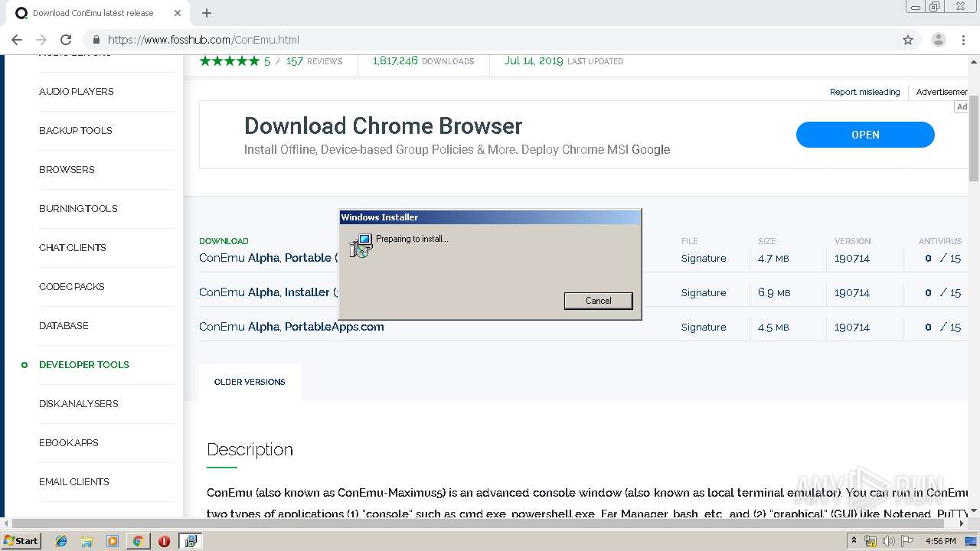Open the media player taskbar icon
This screenshot has width=980, height=551.
[x=113, y=541]
